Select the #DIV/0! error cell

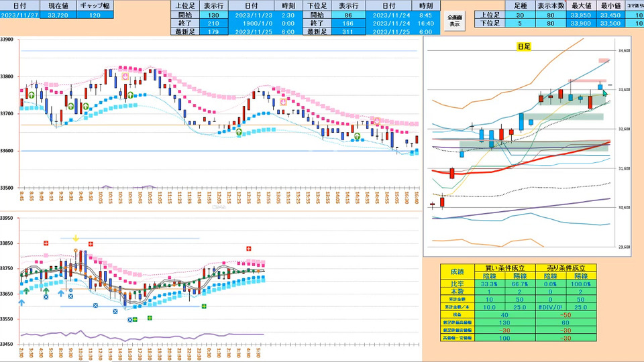550,307
